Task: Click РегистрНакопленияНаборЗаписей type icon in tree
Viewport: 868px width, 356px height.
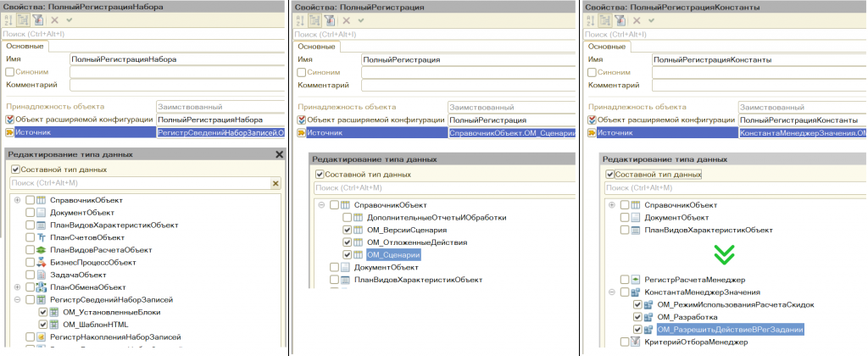Action: 42,337
